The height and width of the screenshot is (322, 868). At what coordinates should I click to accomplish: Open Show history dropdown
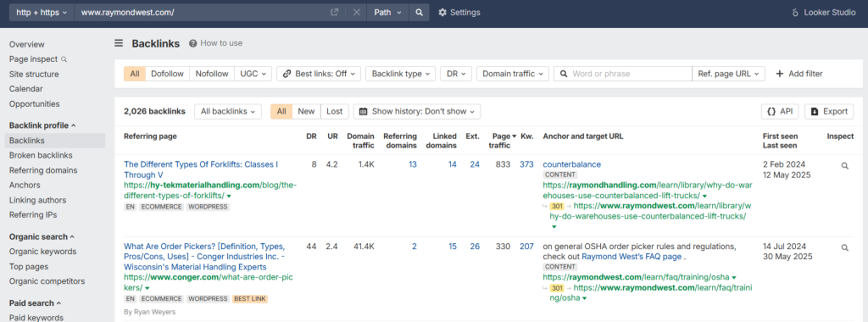coord(417,111)
